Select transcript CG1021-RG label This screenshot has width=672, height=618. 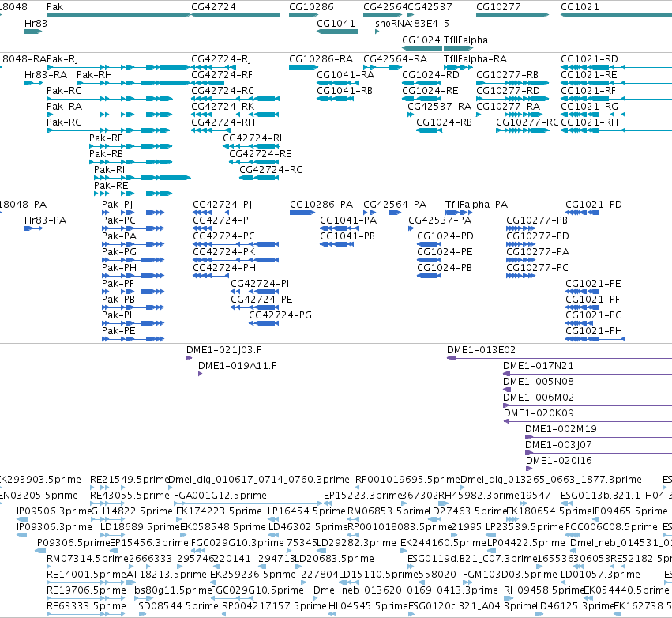(589, 107)
